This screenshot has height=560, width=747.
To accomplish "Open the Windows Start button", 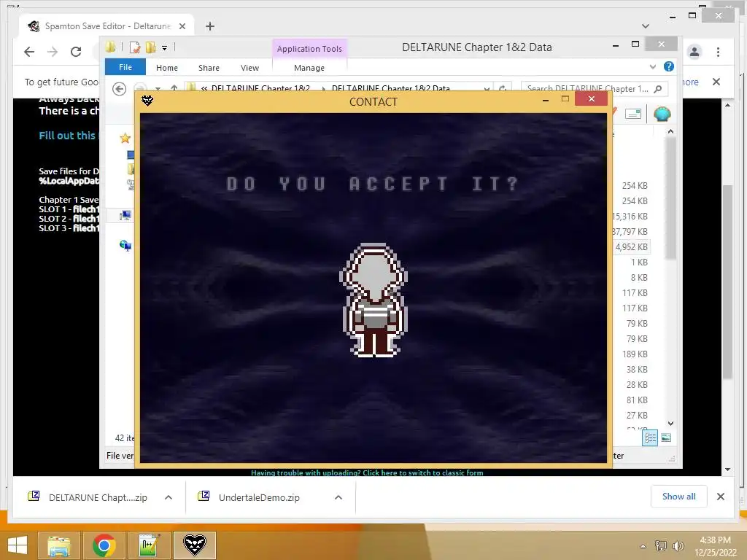I will click(18, 545).
